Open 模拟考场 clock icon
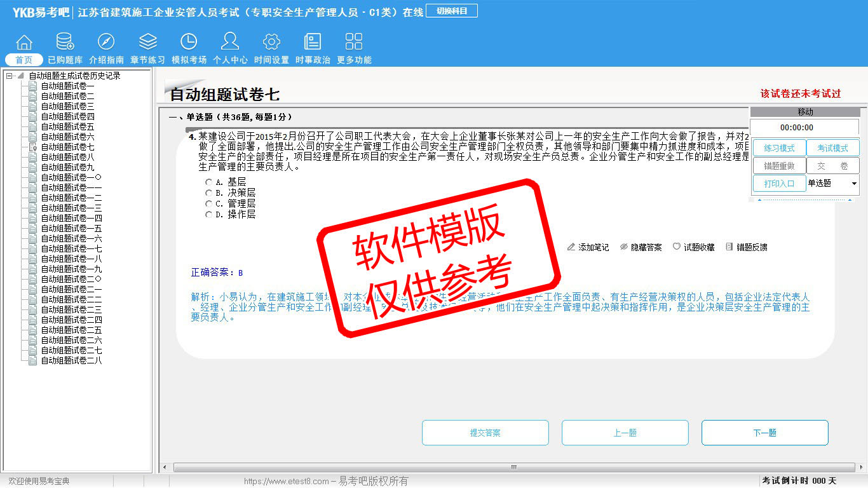The height and width of the screenshot is (488, 868). pyautogui.click(x=189, y=43)
